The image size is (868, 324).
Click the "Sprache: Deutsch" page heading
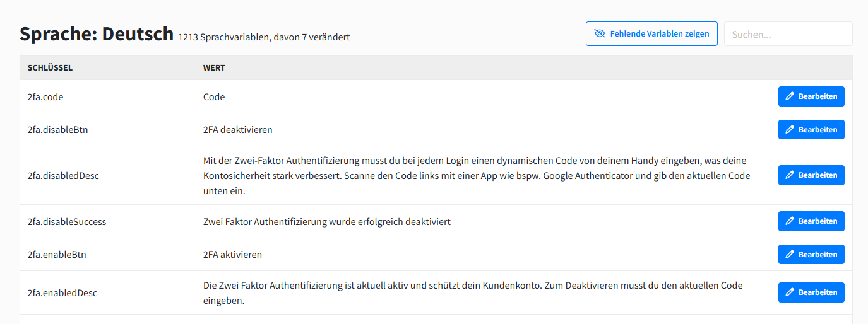coord(97,34)
